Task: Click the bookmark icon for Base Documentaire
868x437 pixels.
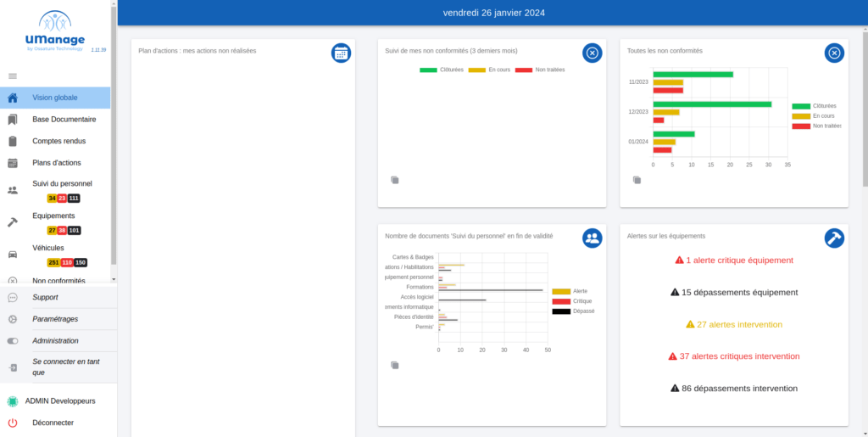Action: click(x=13, y=120)
